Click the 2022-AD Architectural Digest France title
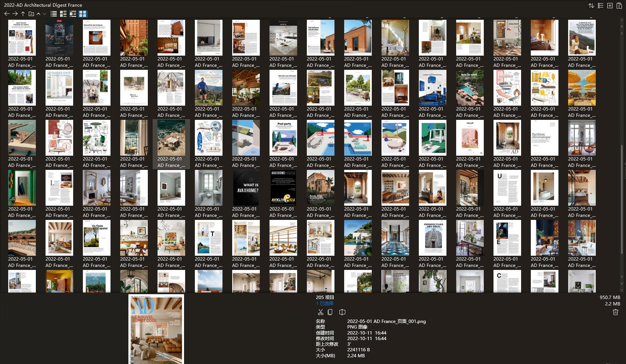The width and height of the screenshot is (626, 364). click(42, 5)
